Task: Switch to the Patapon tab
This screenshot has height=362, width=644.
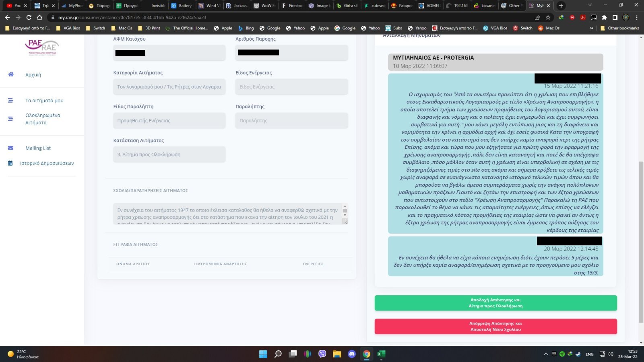Action: 402,6
